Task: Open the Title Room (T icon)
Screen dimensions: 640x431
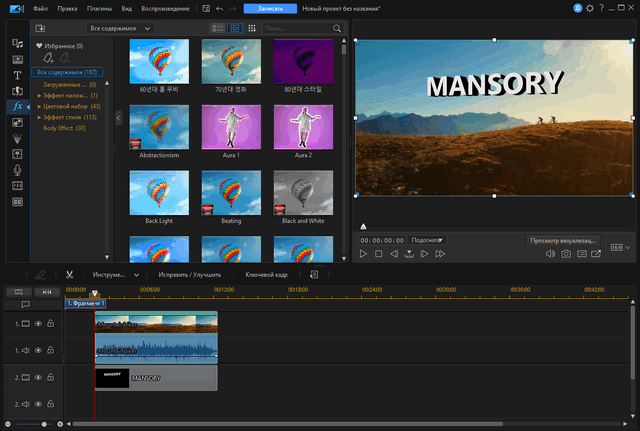Action: [17, 75]
